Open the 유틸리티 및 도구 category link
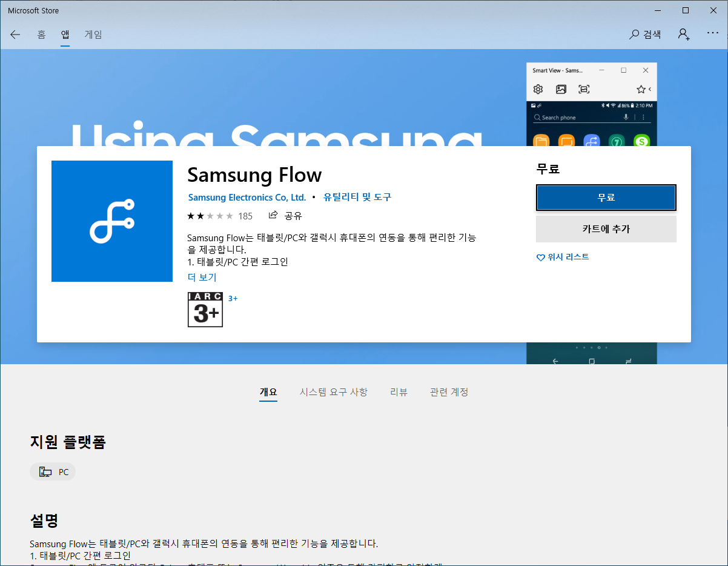Screen dimensions: 728x566 [x=357, y=198]
